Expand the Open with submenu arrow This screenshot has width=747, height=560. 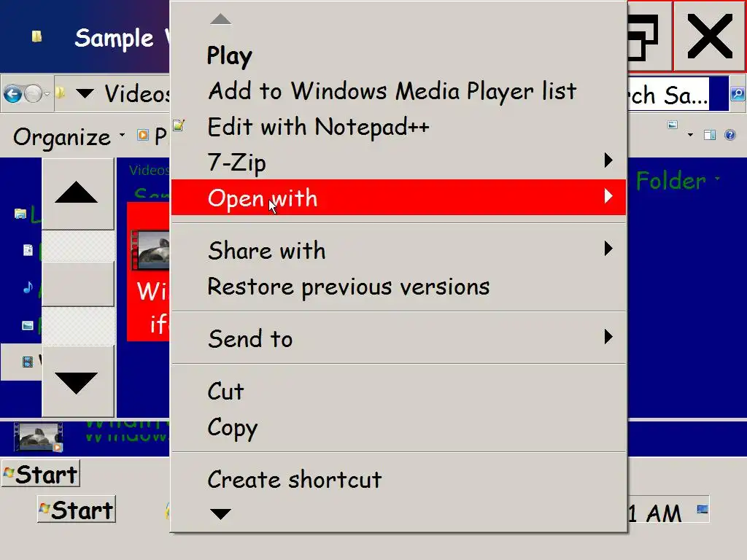[x=608, y=195]
